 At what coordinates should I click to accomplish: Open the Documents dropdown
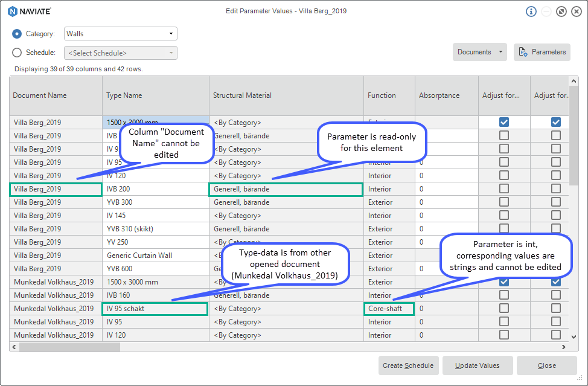tap(479, 52)
